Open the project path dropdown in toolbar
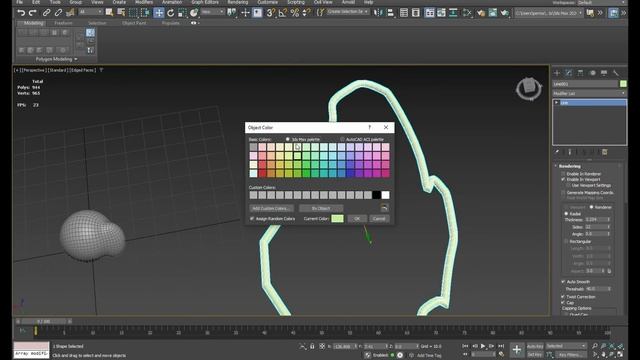Screen dimensions: 640x360 [x=548, y=13]
